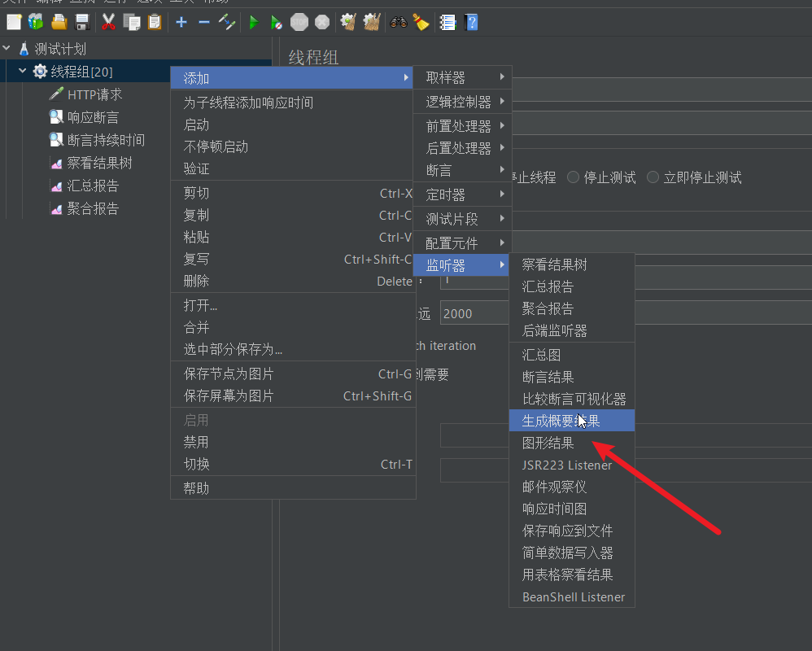The width and height of the screenshot is (812, 651).
Task: Open the Templates toolbar icon
Action: click(36, 22)
